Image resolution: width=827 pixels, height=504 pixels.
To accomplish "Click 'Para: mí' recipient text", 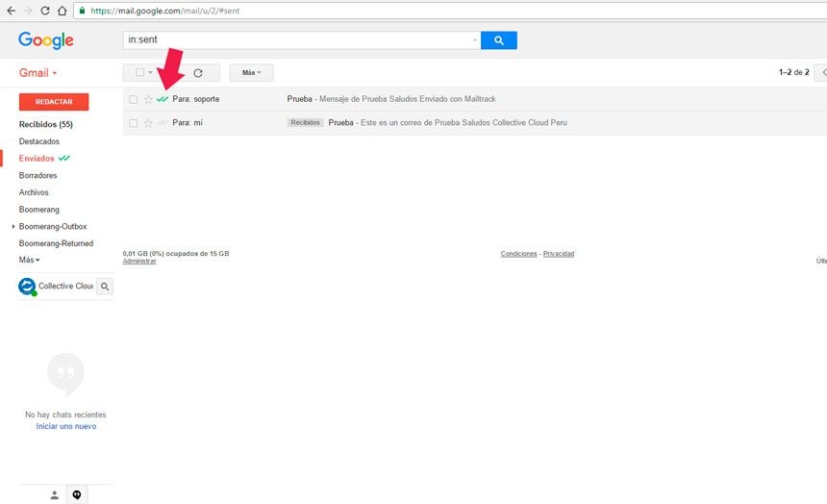I will click(188, 122).
